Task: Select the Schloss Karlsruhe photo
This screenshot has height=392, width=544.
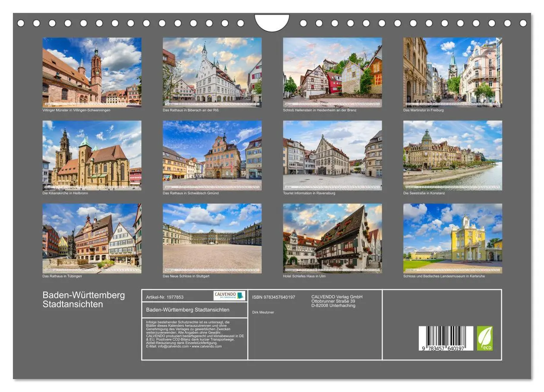Action: point(453,238)
